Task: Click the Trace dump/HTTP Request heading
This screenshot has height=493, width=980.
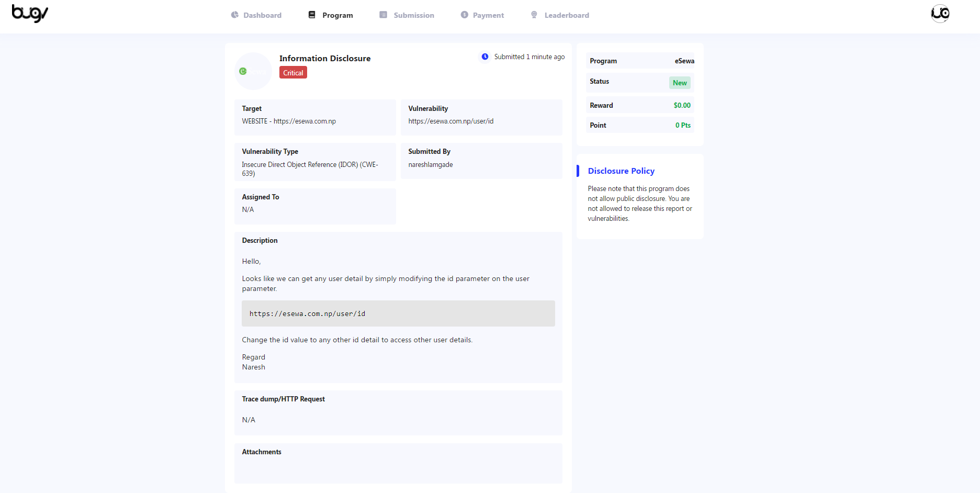Action: tap(283, 399)
